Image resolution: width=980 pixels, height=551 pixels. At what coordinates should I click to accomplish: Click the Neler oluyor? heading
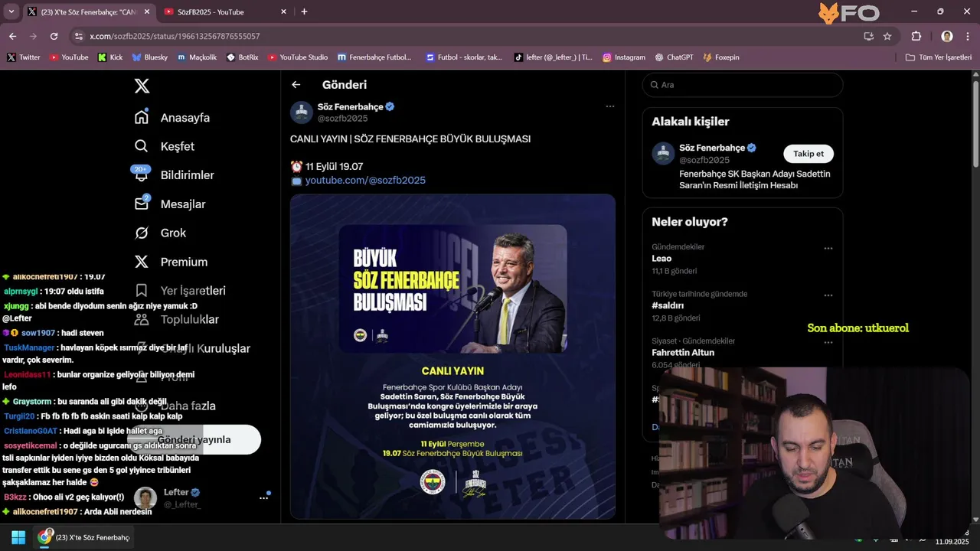(690, 222)
